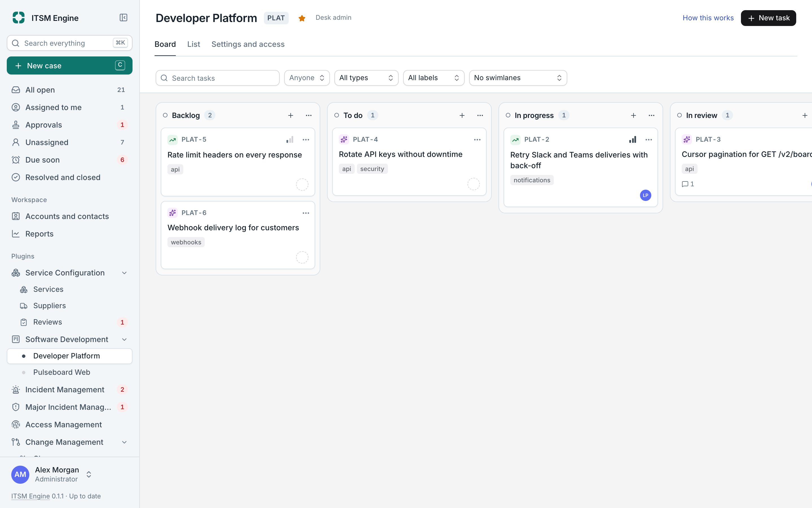Collapse the sidebar panel icon

tap(123, 17)
